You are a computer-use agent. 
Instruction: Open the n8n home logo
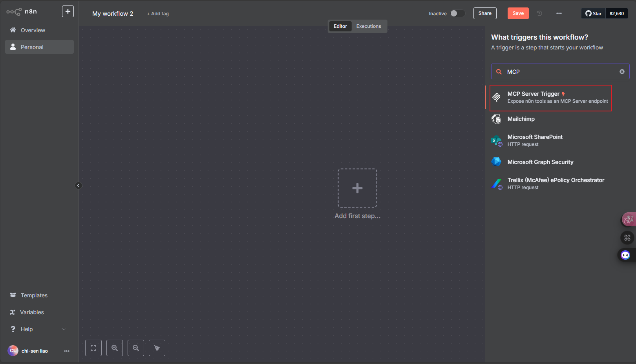pos(22,11)
